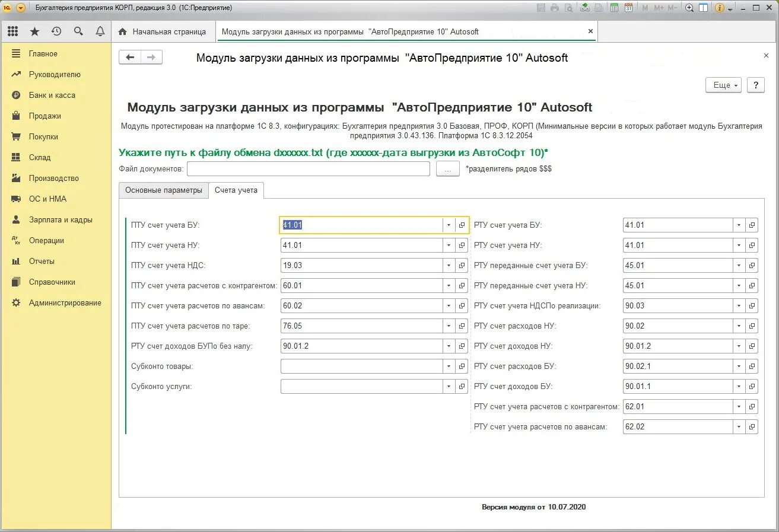The height and width of the screenshot is (532, 779).
Task: Click the panel layout icon in title bar
Action: pyautogui.click(x=704, y=8)
